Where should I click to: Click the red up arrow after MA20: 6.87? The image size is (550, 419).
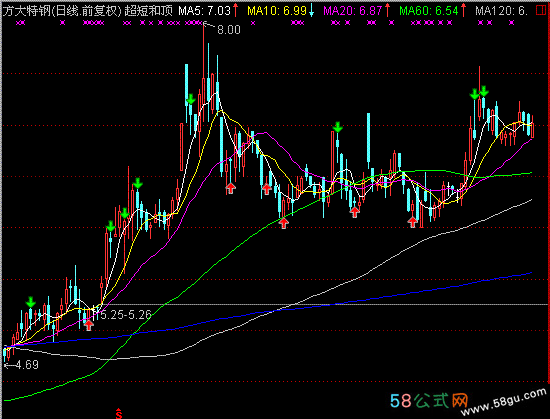387,11
